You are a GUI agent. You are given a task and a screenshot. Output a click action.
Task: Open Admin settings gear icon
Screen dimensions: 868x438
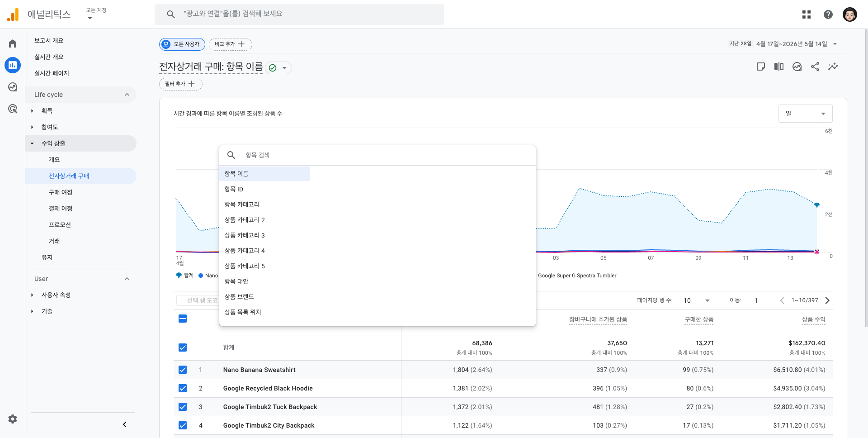coord(13,419)
